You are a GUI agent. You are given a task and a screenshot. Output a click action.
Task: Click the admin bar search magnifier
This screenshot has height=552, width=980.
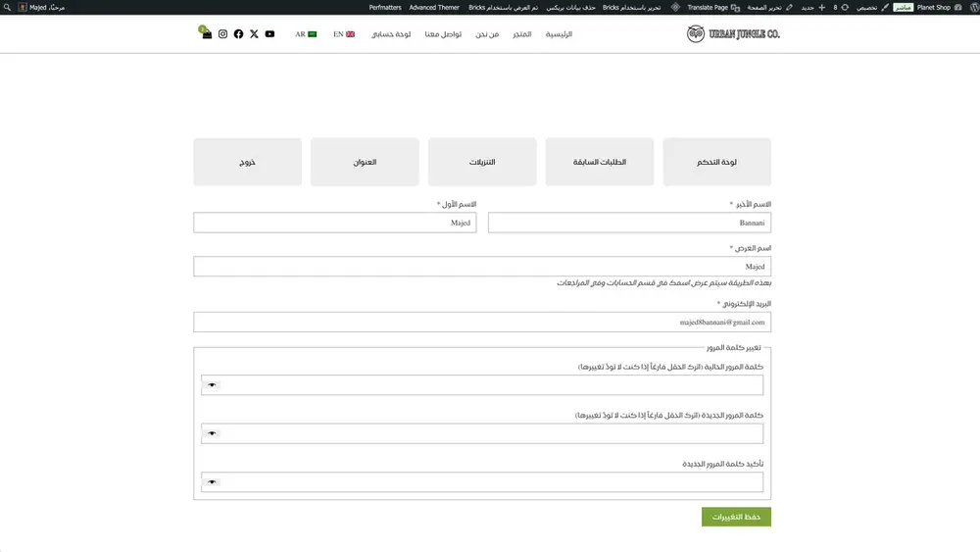pyautogui.click(x=9, y=7)
